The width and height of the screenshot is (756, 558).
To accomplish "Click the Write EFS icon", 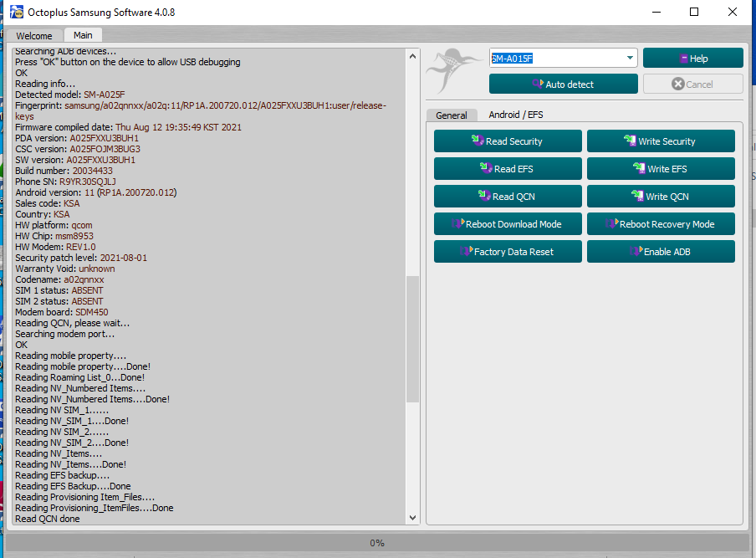I will point(640,169).
